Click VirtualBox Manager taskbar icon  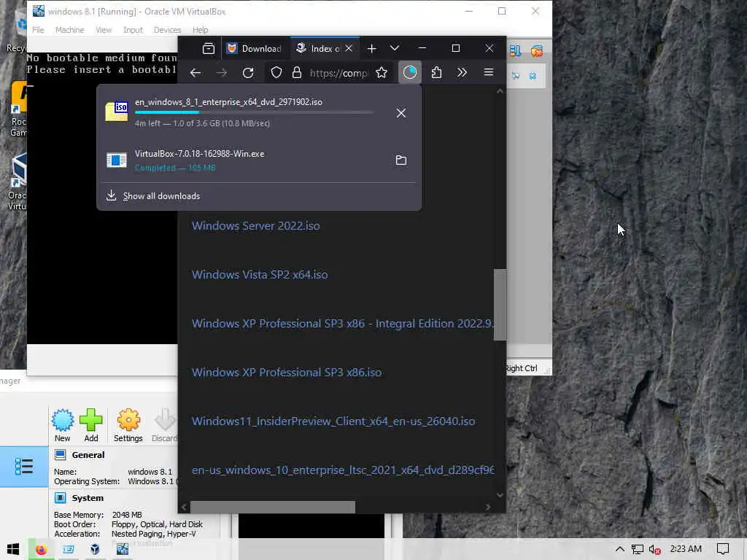(x=96, y=550)
